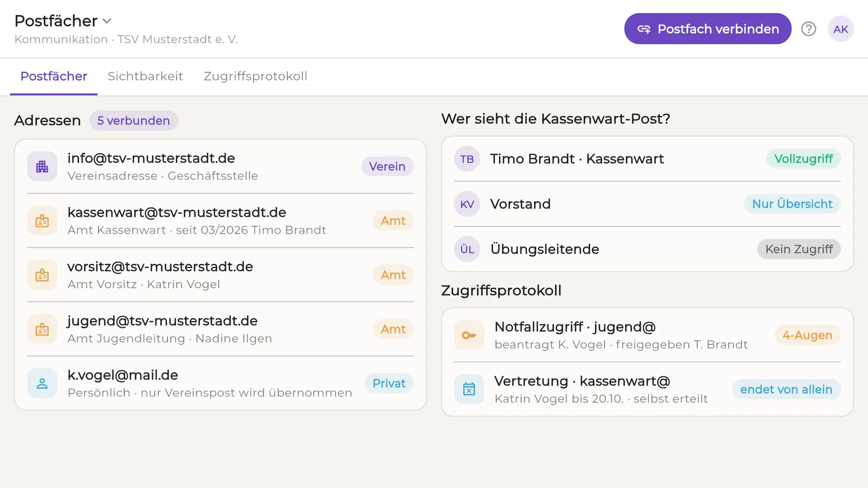Click the building icon beside info@tsv-musterstadt.de
The image size is (868, 488).
[x=42, y=166]
